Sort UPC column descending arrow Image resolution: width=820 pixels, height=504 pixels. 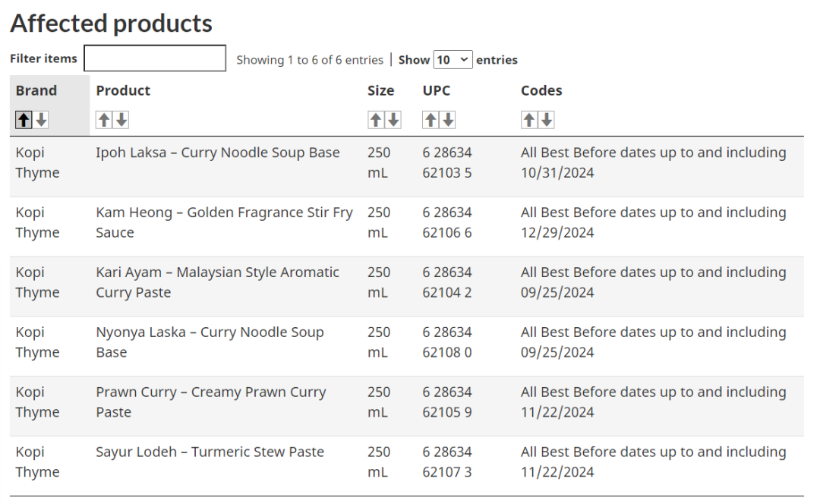point(448,120)
